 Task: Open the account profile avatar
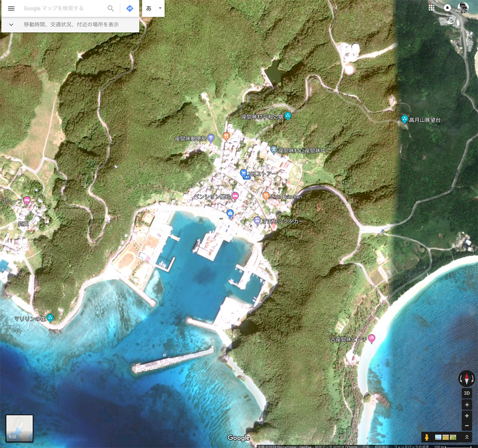(x=464, y=7)
